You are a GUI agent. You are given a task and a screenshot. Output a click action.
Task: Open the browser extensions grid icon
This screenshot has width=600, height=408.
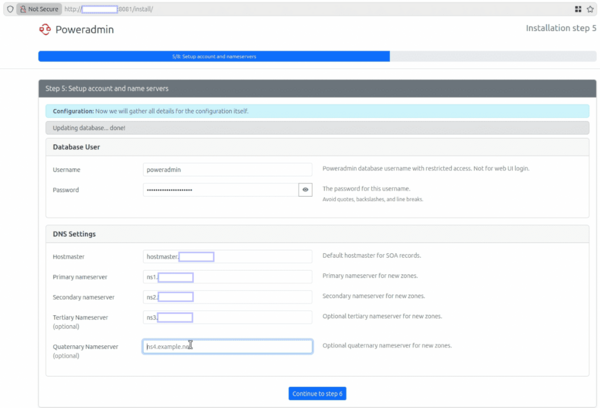(x=578, y=8)
